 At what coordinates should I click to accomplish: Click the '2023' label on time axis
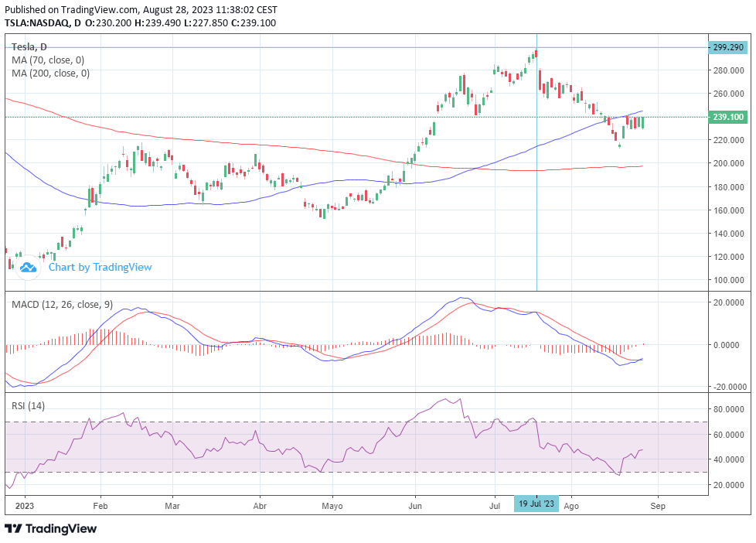[x=25, y=506]
